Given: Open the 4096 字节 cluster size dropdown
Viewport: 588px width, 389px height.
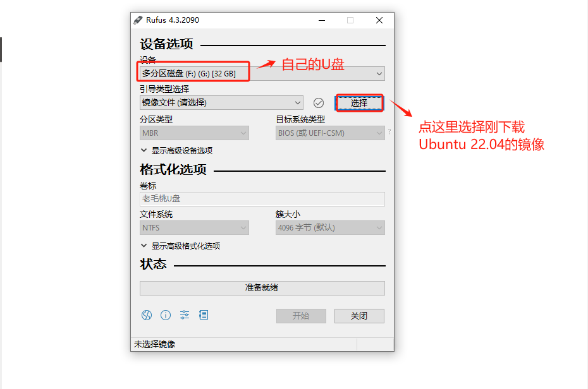Looking at the screenshot, I should tap(330, 227).
